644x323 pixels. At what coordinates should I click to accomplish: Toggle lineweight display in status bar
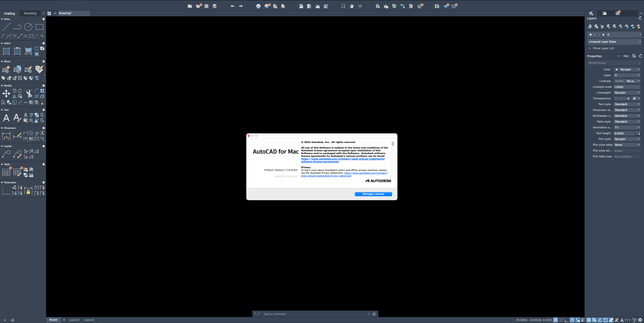point(583,320)
